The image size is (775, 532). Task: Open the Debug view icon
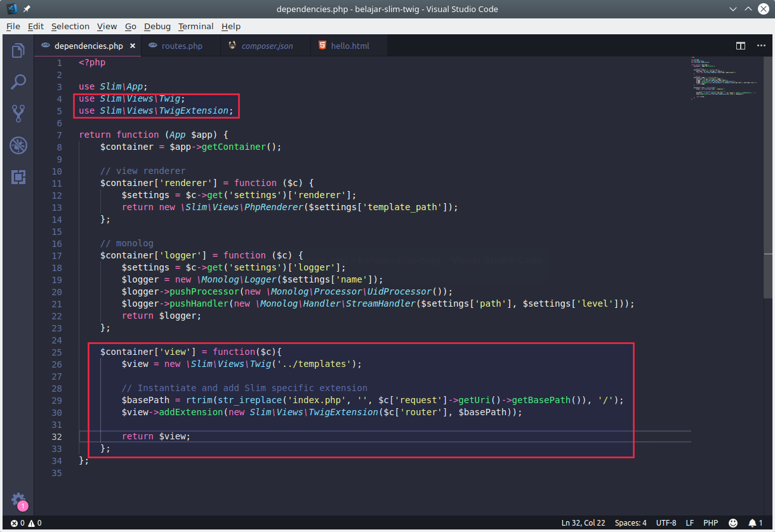(x=18, y=145)
